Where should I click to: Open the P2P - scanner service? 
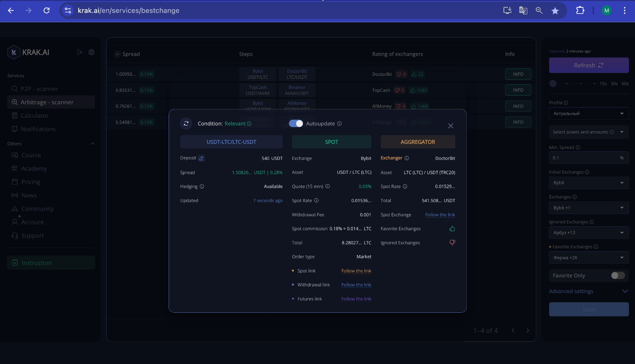point(39,89)
